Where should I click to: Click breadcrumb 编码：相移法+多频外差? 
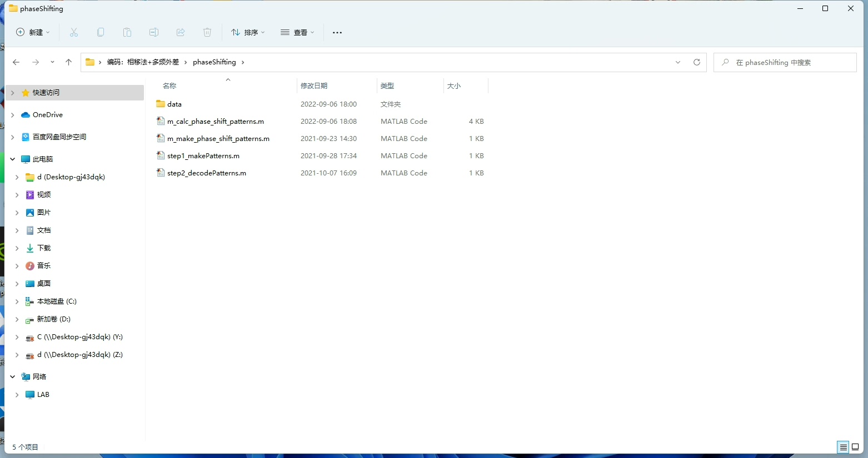click(x=143, y=62)
